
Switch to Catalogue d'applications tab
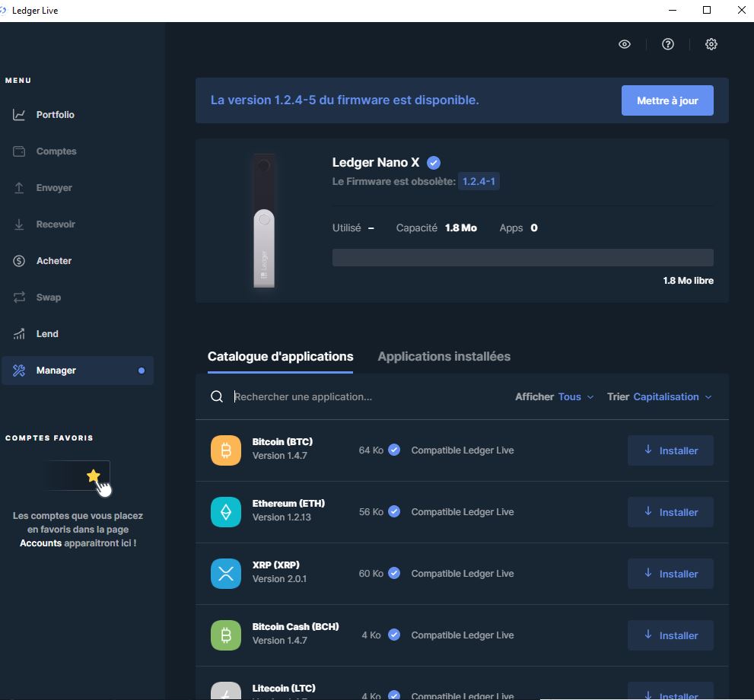pyautogui.click(x=280, y=356)
